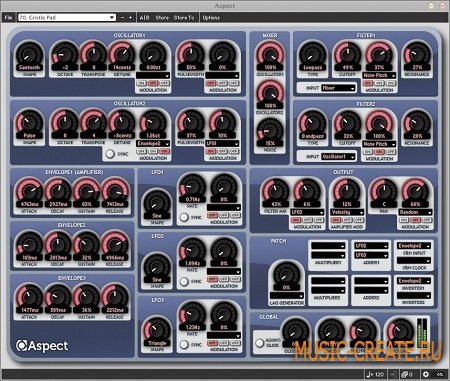This screenshot has height=381, width=450.
Task: Open Filter1 INPUT dropdown showing Mixer
Action: [x=338, y=88]
